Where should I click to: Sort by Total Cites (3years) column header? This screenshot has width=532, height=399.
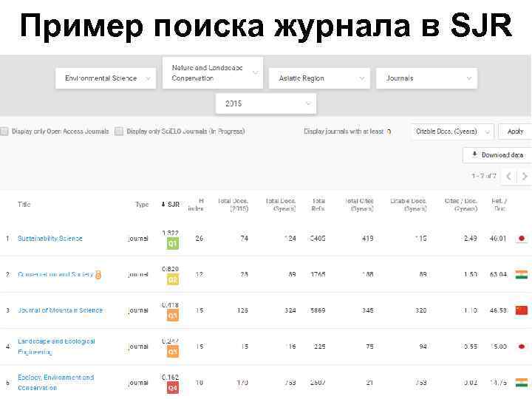pos(359,205)
